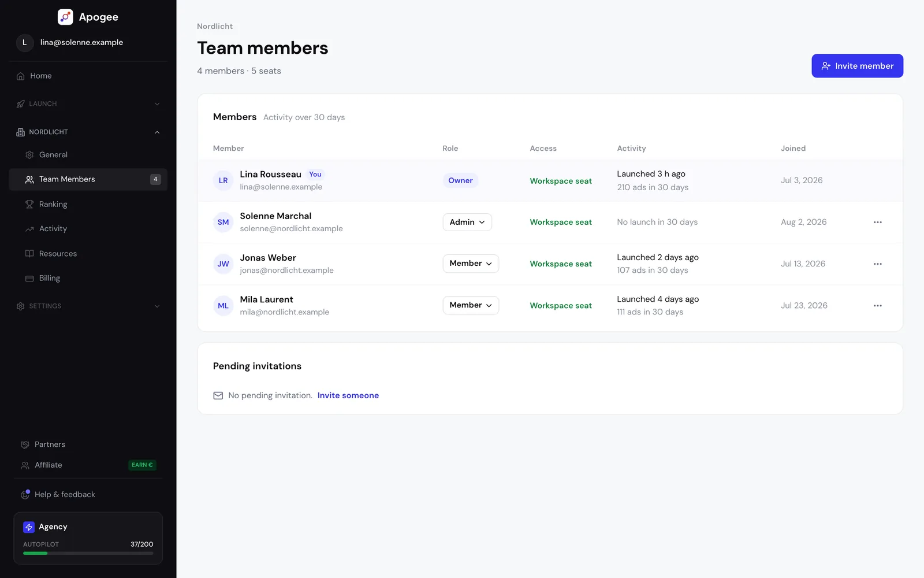This screenshot has height=578, width=924.
Task: Click the You tag beside Lina Rousseau
Action: 315,175
